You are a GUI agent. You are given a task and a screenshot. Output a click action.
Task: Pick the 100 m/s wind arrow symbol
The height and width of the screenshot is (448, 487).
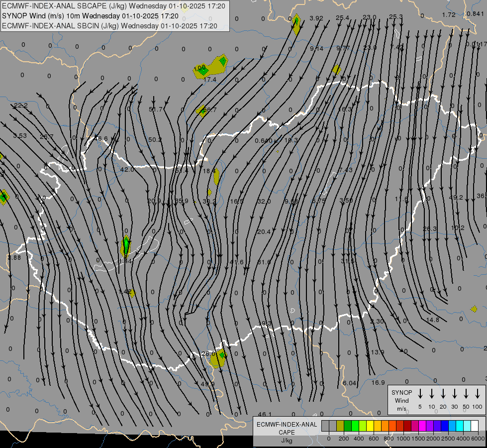pyautogui.click(x=478, y=393)
